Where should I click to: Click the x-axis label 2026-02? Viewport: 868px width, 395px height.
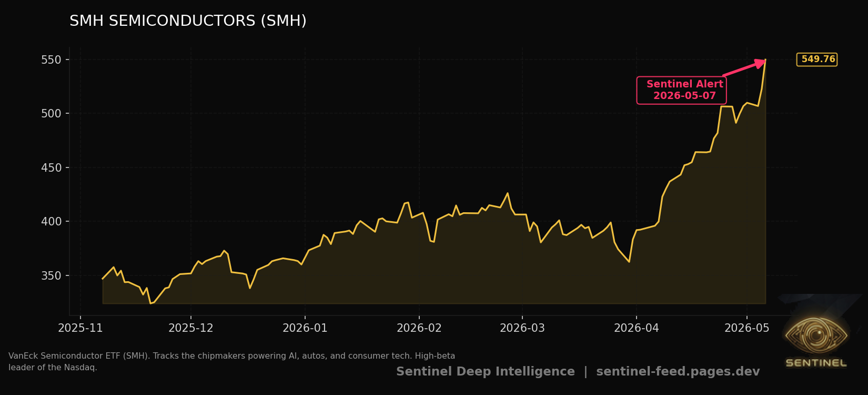tap(419, 328)
